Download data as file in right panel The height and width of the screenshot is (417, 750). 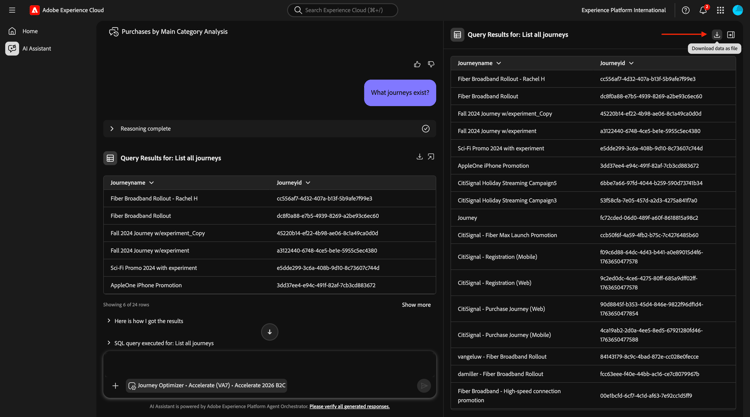(x=717, y=34)
